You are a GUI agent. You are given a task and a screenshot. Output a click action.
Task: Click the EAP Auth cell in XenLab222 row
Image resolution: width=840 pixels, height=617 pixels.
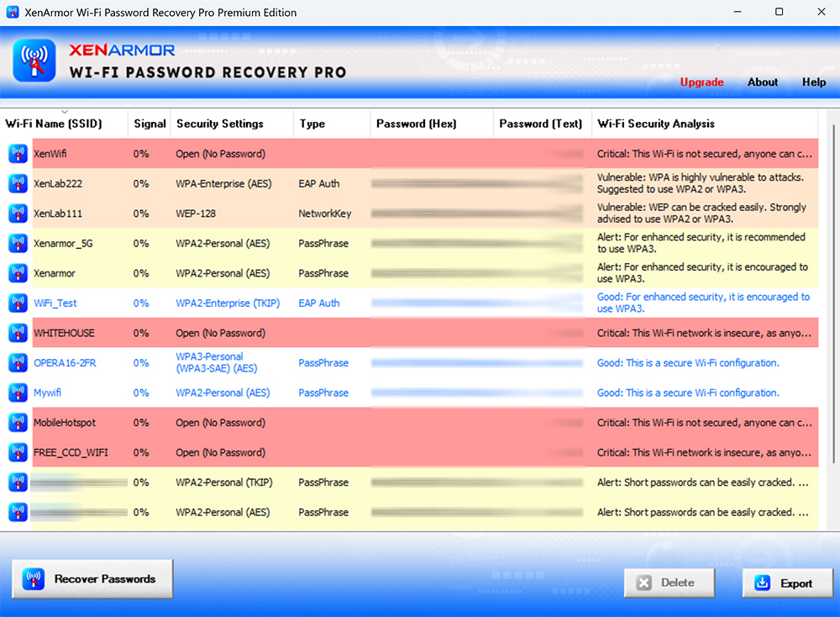click(x=318, y=184)
